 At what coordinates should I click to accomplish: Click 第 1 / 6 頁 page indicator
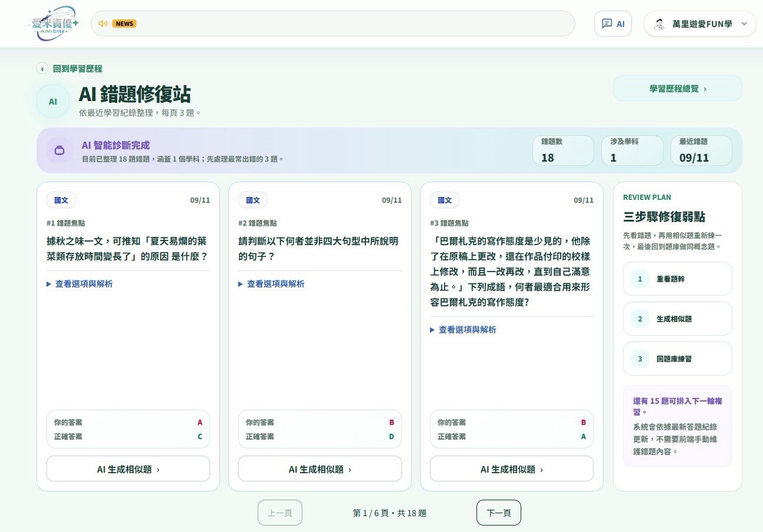click(x=389, y=513)
